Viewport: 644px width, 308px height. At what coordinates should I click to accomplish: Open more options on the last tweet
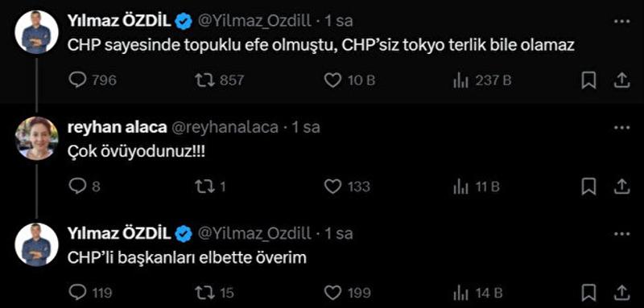pyautogui.click(x=621, y=234)
